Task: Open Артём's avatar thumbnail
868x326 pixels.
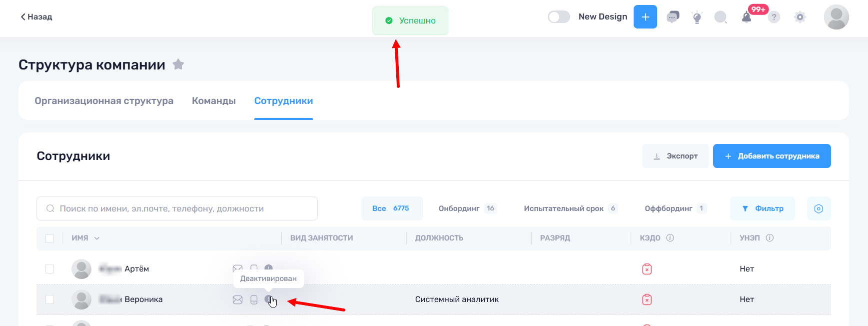Action: [x=81, y=269]
